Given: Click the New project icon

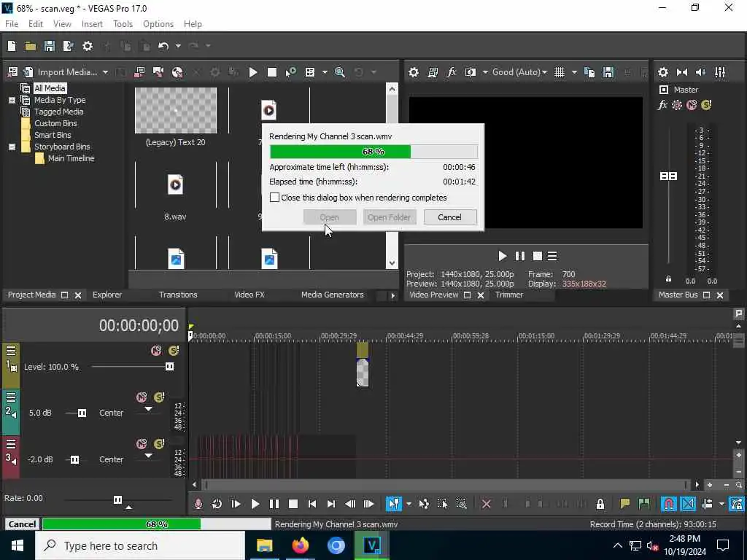Looking at the screenshot, I should tap(12, 46).
